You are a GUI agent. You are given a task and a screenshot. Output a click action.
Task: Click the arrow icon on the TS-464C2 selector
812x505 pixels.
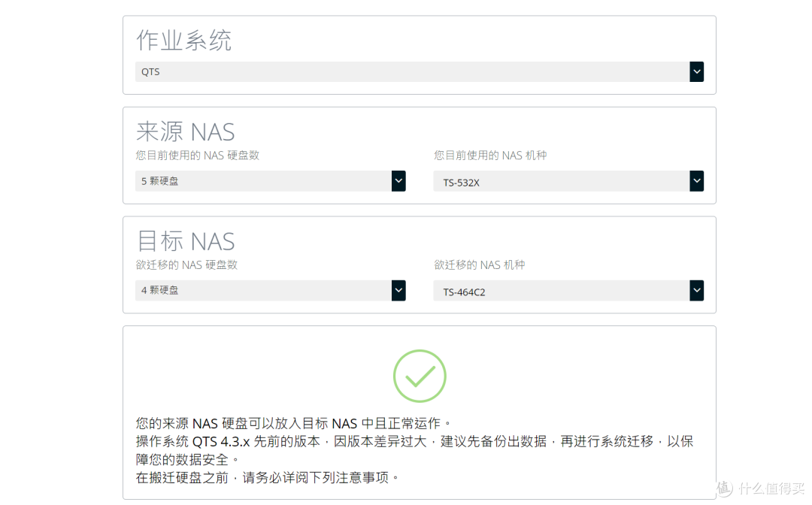(696, 290)
